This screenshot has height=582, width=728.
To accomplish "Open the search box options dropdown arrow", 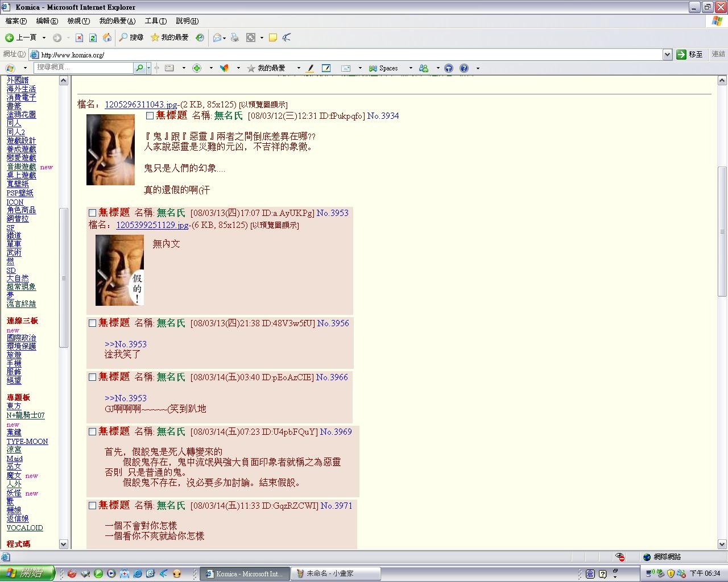I will pyautogui.click(x=148, y=68).
